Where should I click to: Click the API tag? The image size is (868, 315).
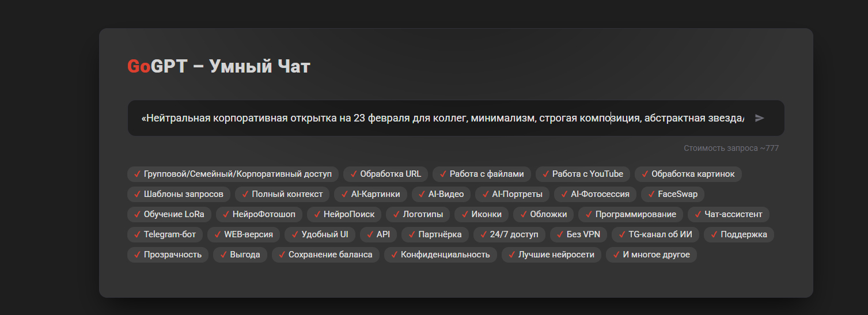pyautogui.click(x=378, y=234)
